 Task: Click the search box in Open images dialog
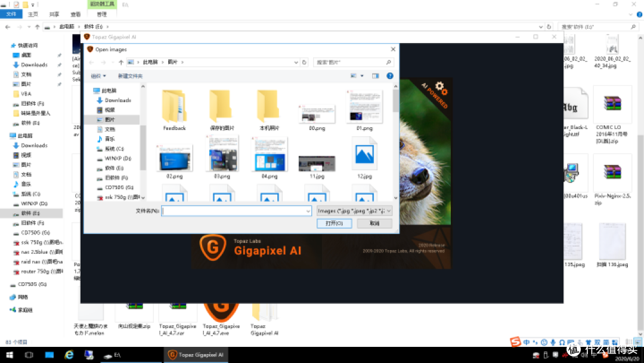[353, 62]
